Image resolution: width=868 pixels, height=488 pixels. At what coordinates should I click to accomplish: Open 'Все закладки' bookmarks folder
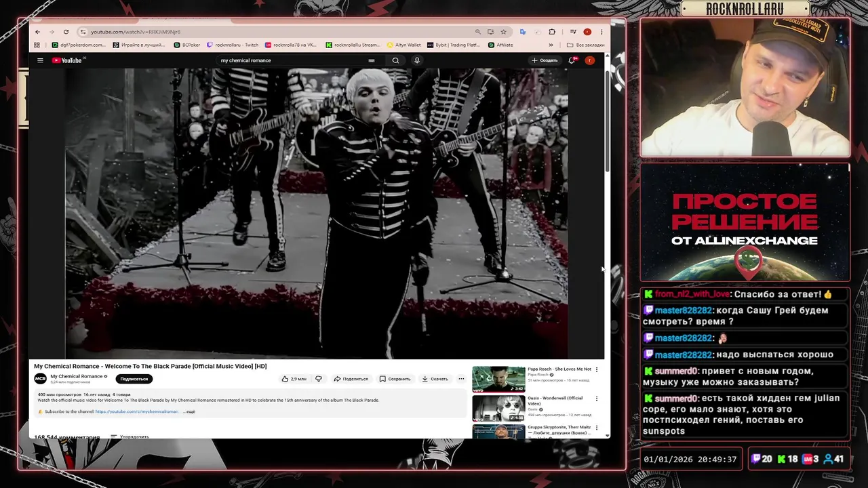(x=586, y=45)
